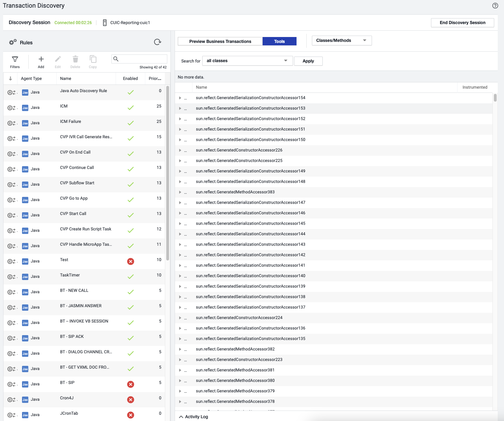Click End Discovery Session button

[x=462, y=23]
